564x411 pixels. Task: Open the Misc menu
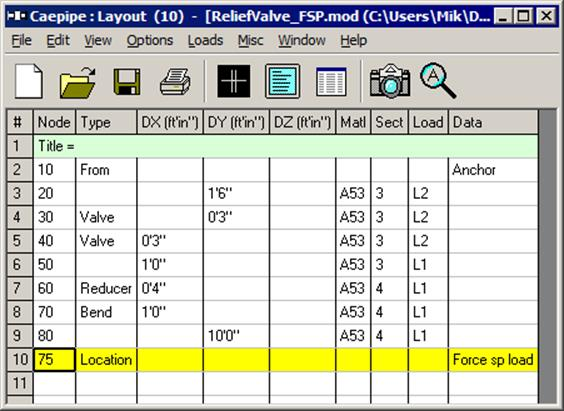pyautogui.click(x=250, y=41)
